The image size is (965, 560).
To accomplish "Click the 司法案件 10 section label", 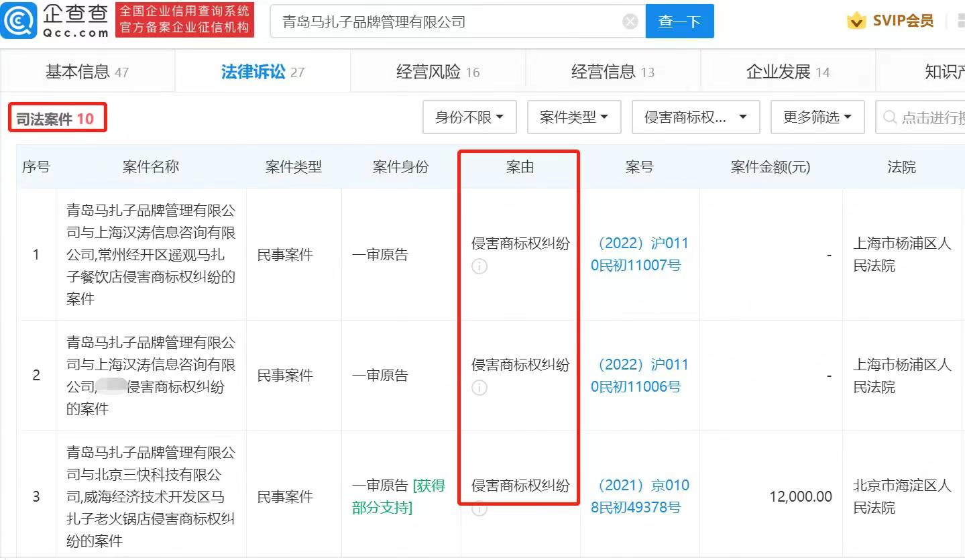I will pos(55,119).
